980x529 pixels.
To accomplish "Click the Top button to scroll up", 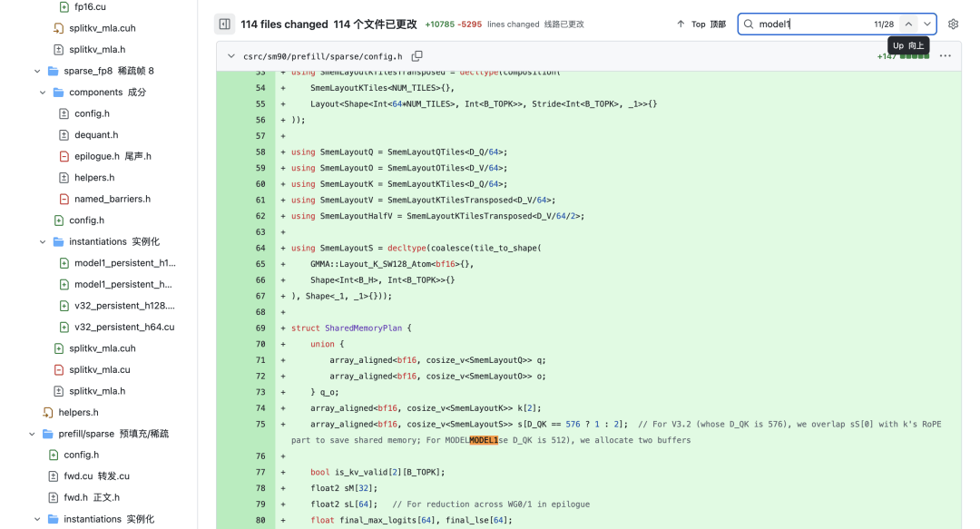I will pyautogui.click(x=701, y=24).
